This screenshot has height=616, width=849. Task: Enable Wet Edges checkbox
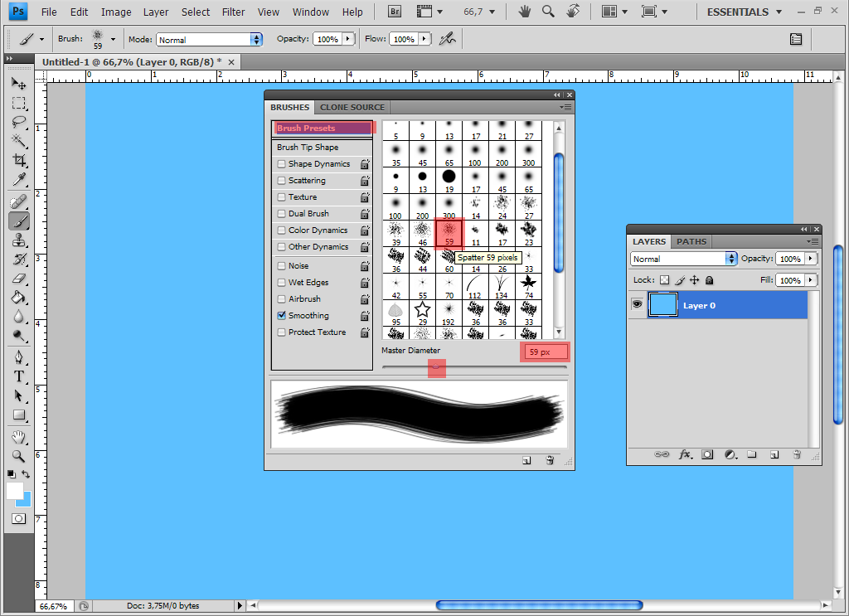[x=282, y=282]
